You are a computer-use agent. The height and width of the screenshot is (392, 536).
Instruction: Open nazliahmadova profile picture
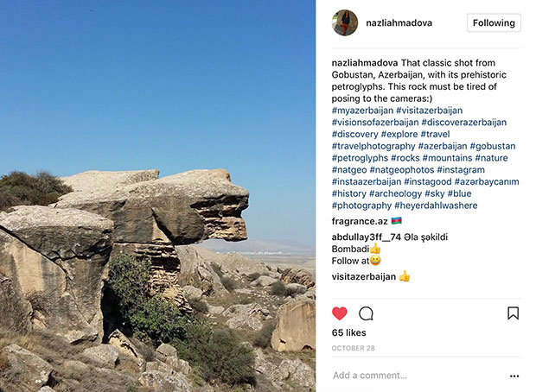(x=345, y=22)
